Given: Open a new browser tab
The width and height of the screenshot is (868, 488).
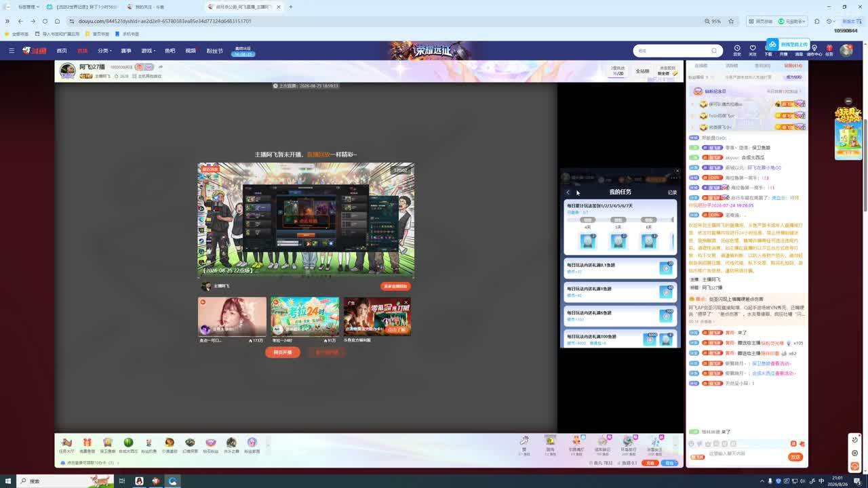Looking at the screenshot, I should [x=291, y=7].
